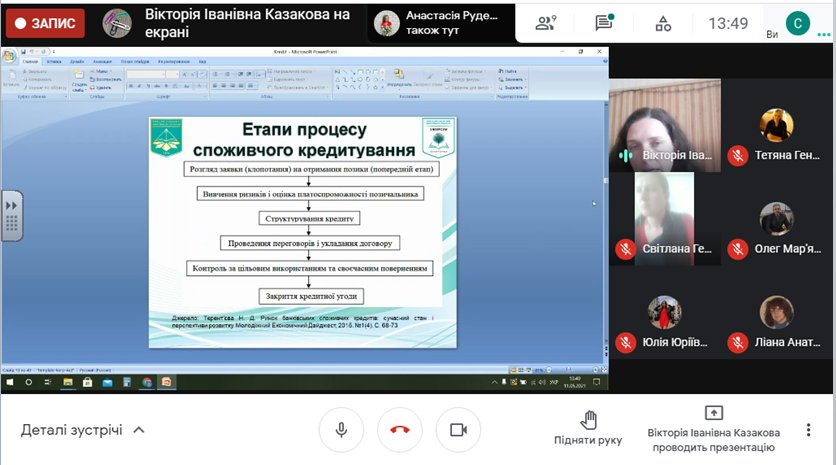Screen dimensions: 836x465
Task: Toggle Підняти руку raise hand
Action: tap(588, 428)
